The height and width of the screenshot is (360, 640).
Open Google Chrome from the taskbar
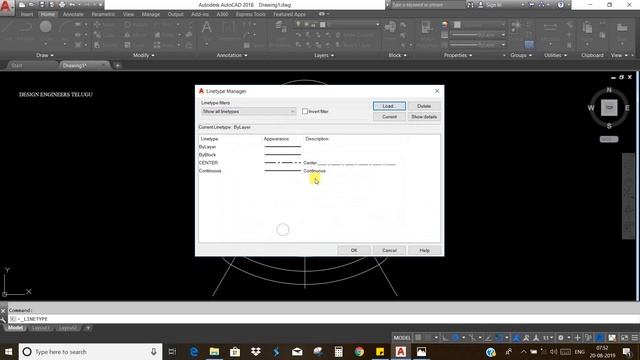click(359, 351)
